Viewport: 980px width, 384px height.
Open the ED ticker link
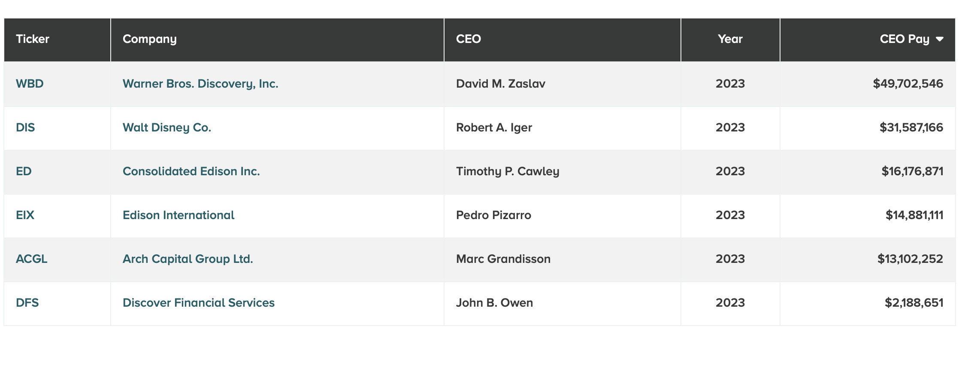pyautogui.click(x=24, y=171)
